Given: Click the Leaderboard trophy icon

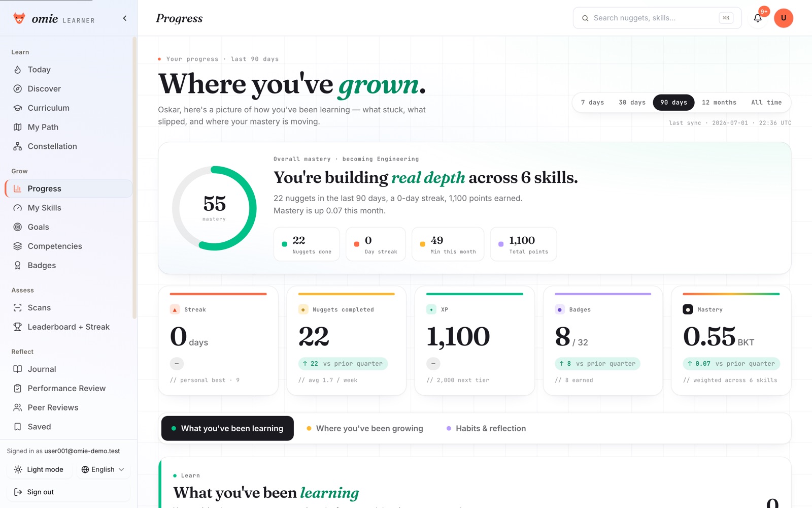Looking at the screenshot, I should pyautogui.click(x=18, y=327).
